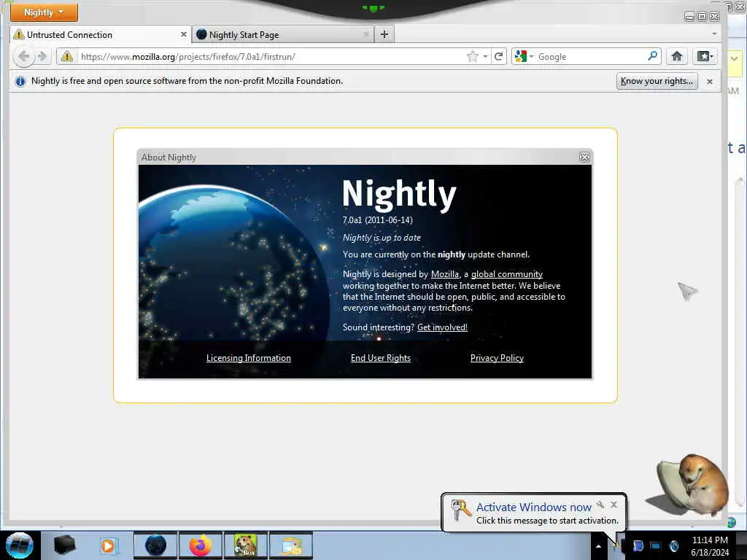Switch to the Nightly Start Page tab
The height and width of the screenshot is (560, 747).
tap(283, 35)
